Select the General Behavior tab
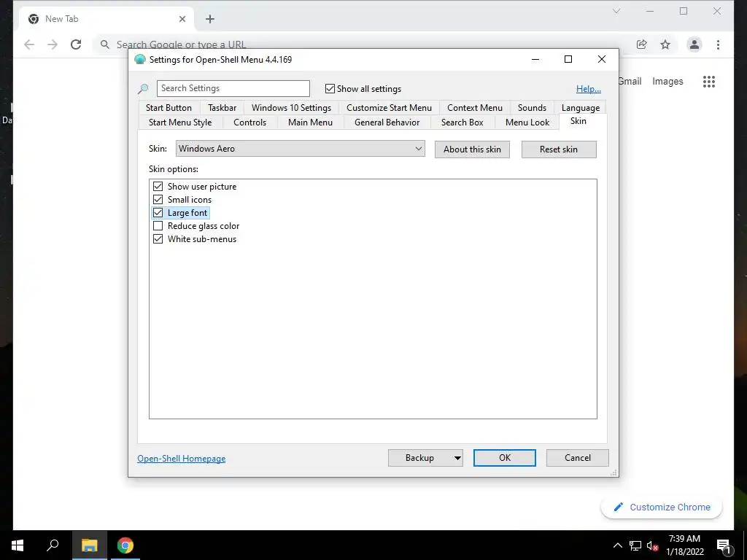This screenshot has width=747, height=560. 387,122
